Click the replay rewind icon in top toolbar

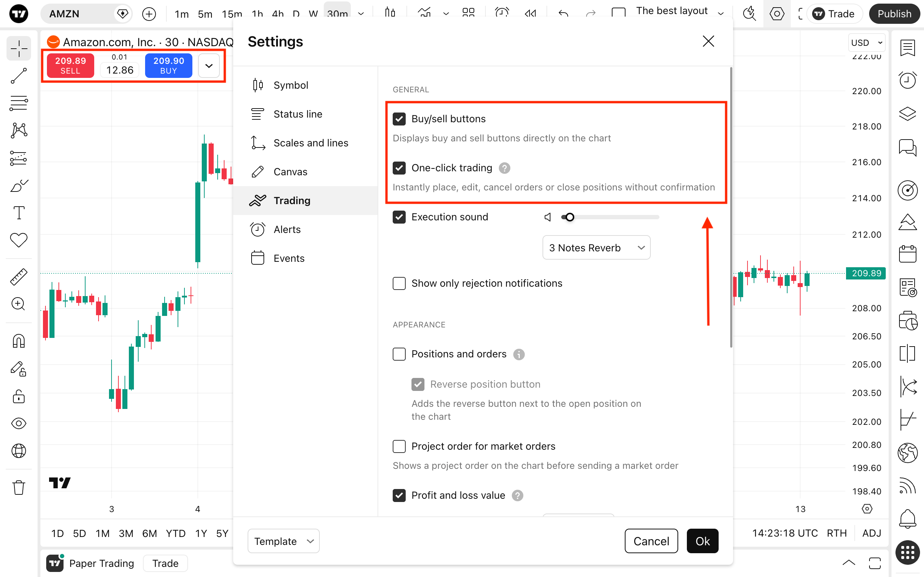(530, 14)
